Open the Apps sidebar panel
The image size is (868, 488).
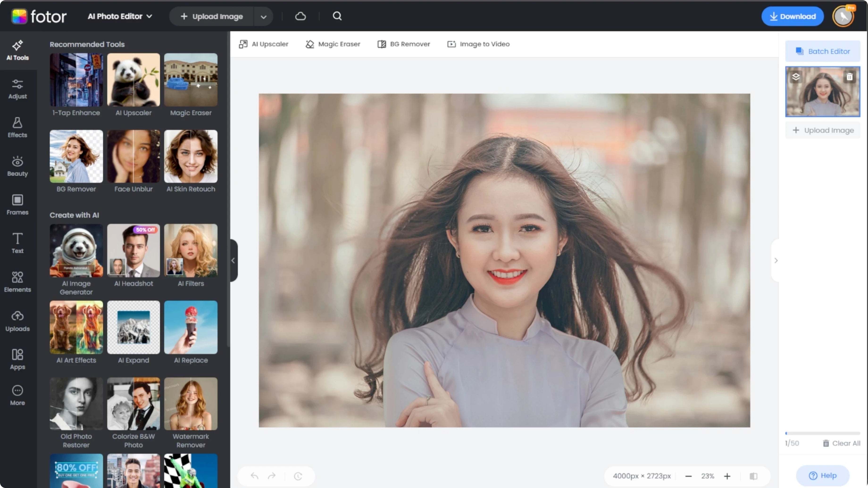point(17,360)
